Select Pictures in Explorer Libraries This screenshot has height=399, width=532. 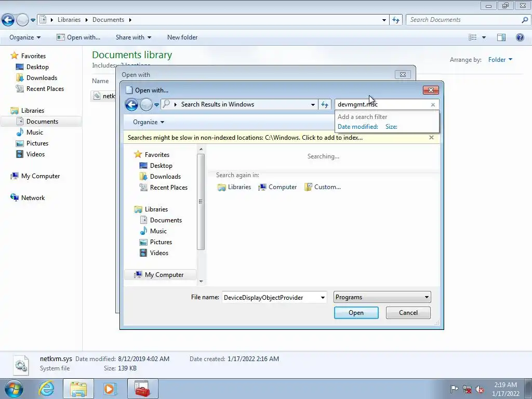(32, 143)
